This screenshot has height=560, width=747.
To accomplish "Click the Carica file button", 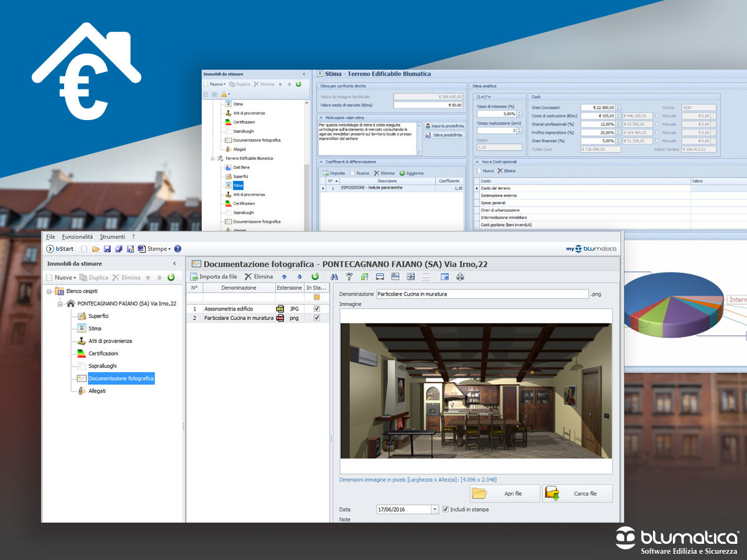I will (577, 493).
